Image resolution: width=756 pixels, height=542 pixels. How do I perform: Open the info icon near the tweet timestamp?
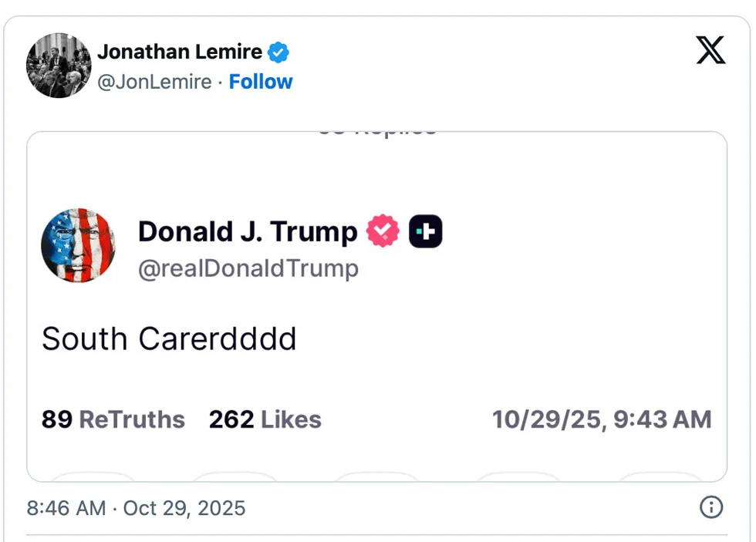coord(710,507)
